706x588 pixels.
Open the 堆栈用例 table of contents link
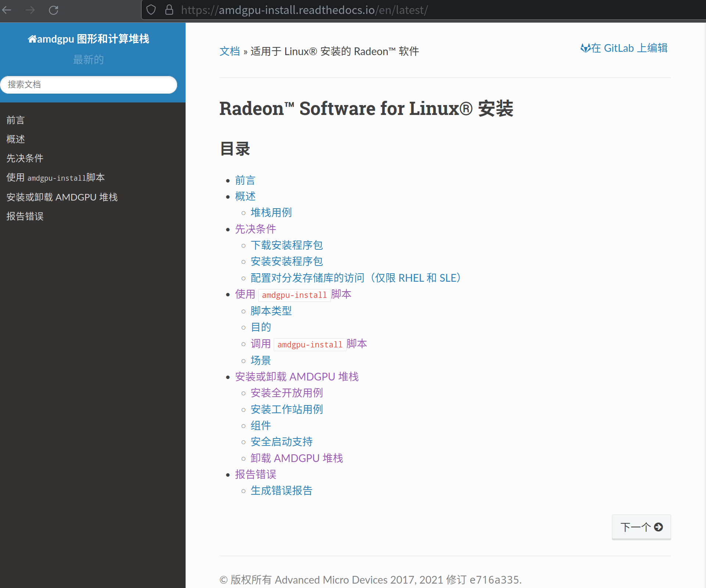[271, 213]
